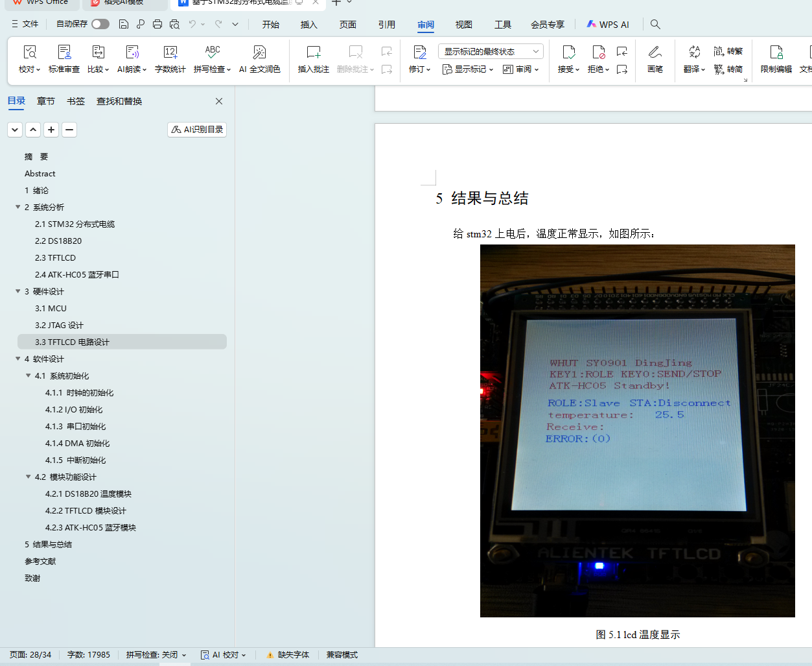
Task: Switch to the 视图 ribbon tab
Action: (x=463, y=25)
